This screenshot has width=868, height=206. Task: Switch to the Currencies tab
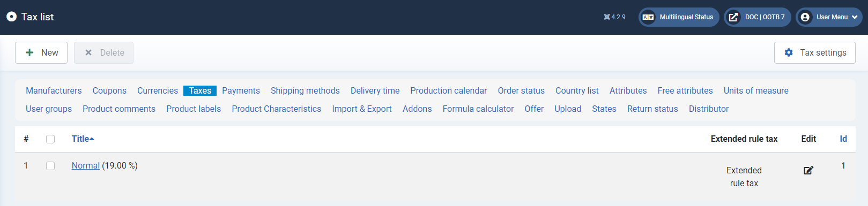coord(158,91)
